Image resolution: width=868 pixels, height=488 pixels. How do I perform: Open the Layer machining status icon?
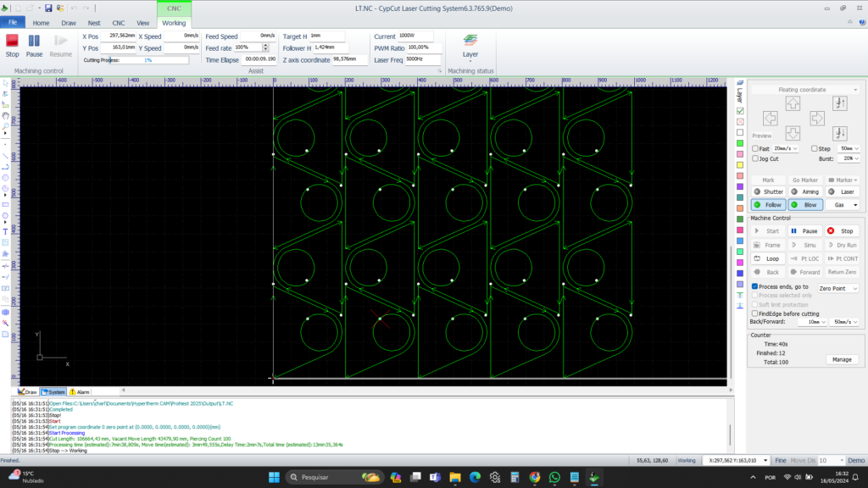click(x=470, y=42)
